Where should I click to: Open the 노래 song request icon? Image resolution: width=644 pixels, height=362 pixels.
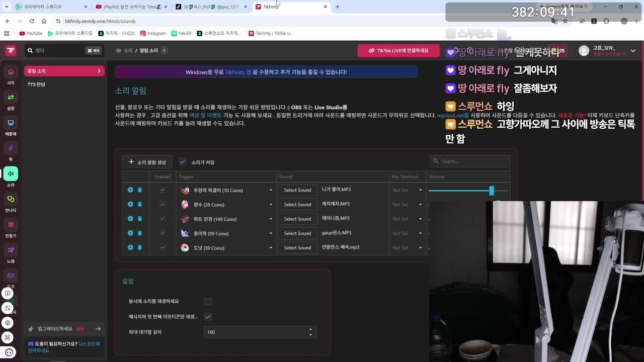click(x=11, y=250)
